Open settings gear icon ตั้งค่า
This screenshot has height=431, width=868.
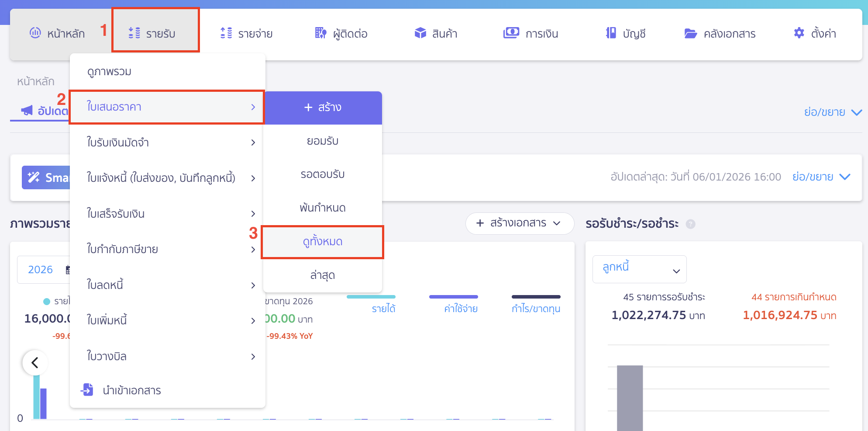[x=799, y=33]
